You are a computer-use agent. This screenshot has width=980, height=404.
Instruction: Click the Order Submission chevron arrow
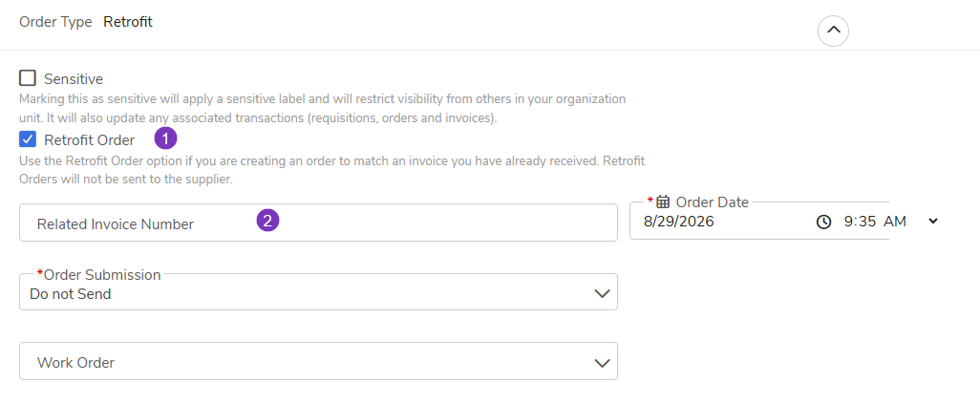click(601, 293)
